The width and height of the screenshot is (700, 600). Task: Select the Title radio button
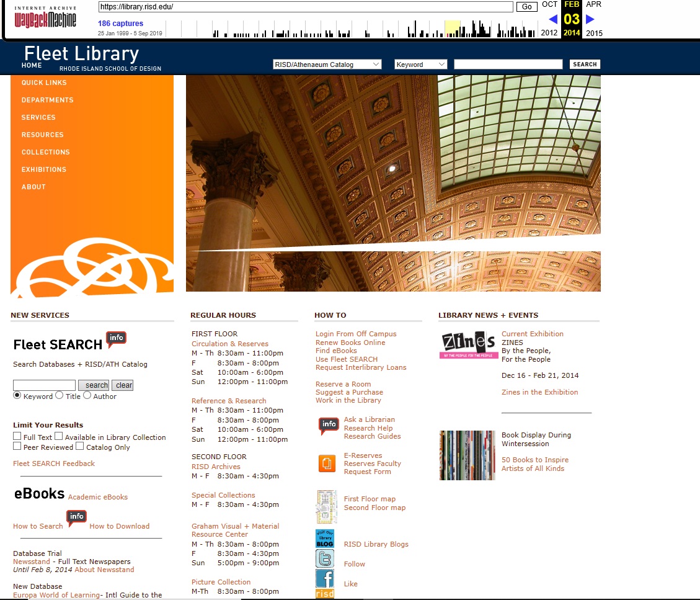click(60, 395)
